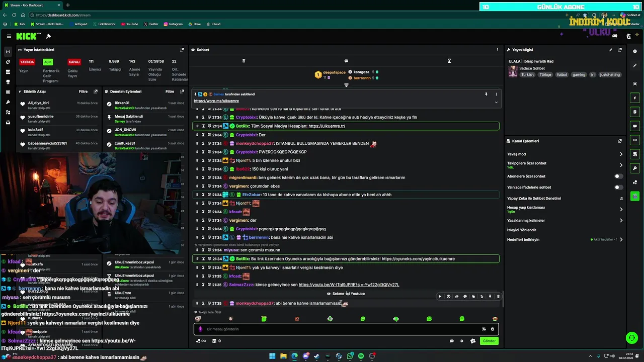Open the Windows Start menu
This screenshot has width=644, height=362.
point(272,356)
